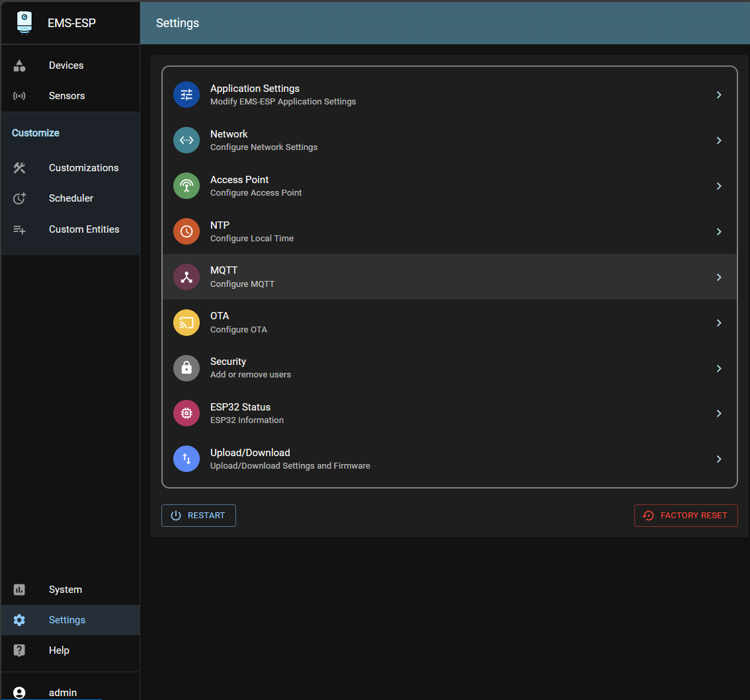Click the Security padlock icon
This screenshot has width=750, height=700.
(x=187, y=368)
